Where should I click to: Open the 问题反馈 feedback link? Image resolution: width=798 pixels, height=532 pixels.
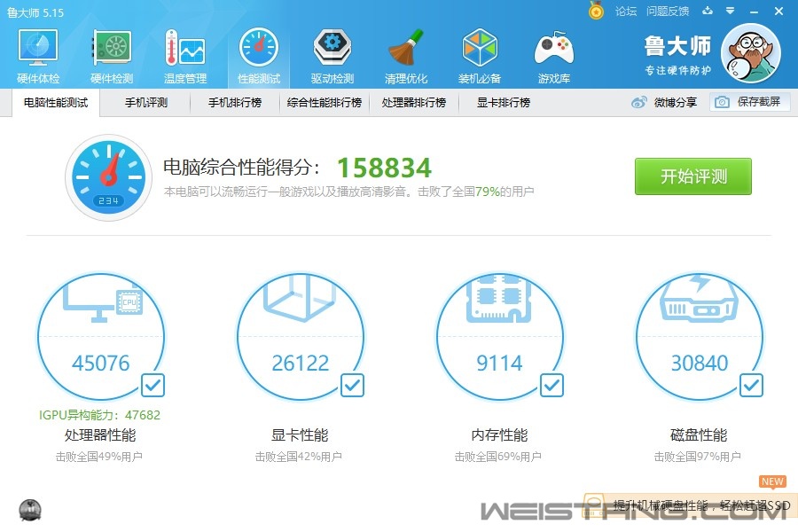[x=668, y=12]
